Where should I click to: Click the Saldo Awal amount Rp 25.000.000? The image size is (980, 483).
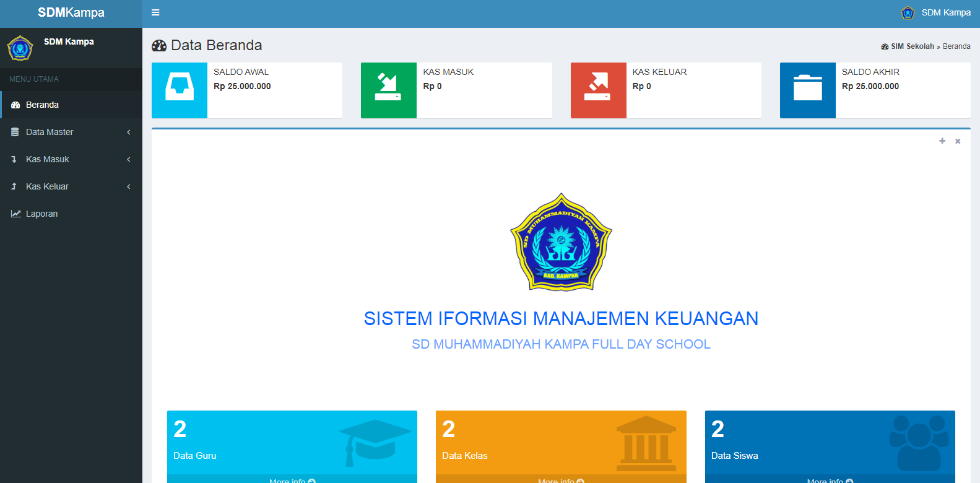(x=242, y=86)
